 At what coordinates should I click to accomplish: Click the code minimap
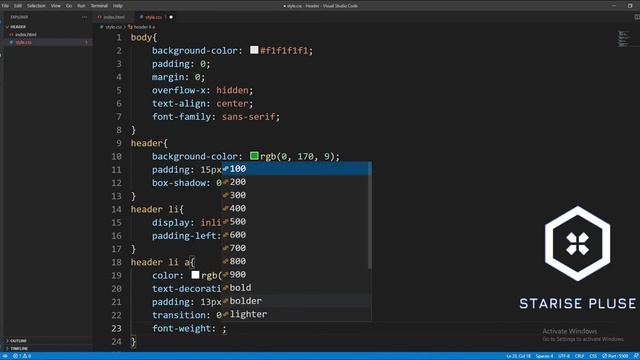click(x=623, y=39)
